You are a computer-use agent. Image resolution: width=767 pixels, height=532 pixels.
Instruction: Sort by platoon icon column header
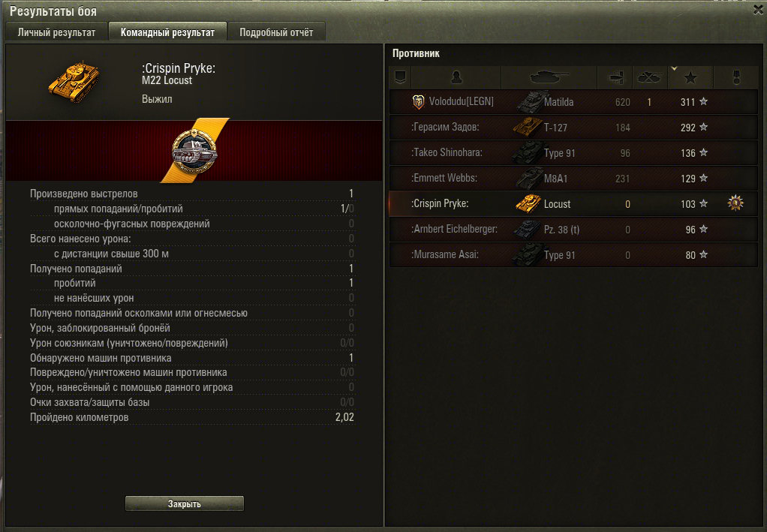401,77
